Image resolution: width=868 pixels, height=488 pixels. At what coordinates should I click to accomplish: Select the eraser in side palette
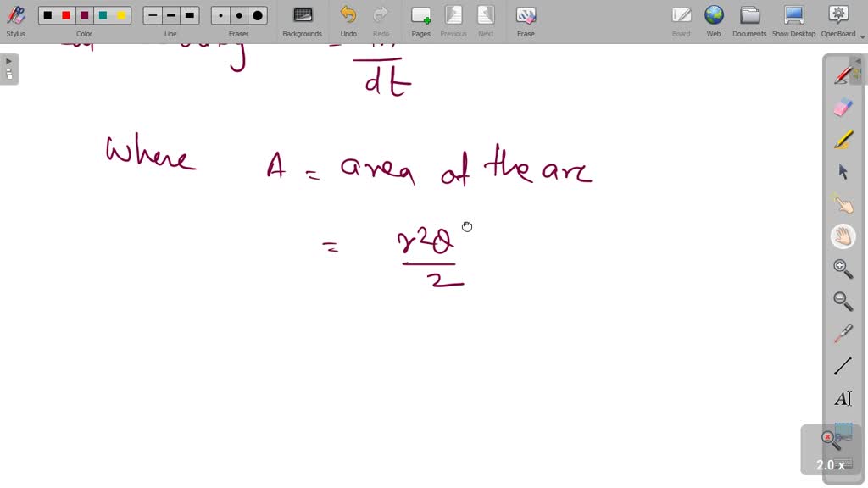843,108
